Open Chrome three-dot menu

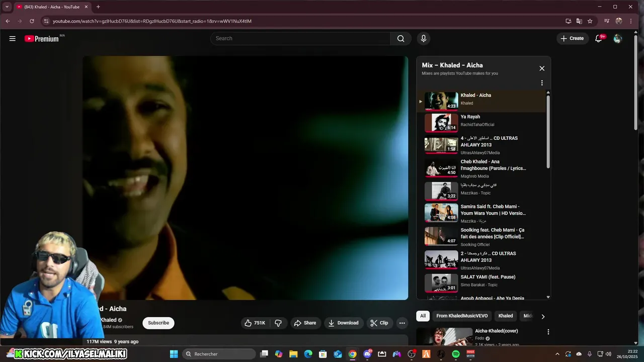pyautogui.click(x=631, y=21)
